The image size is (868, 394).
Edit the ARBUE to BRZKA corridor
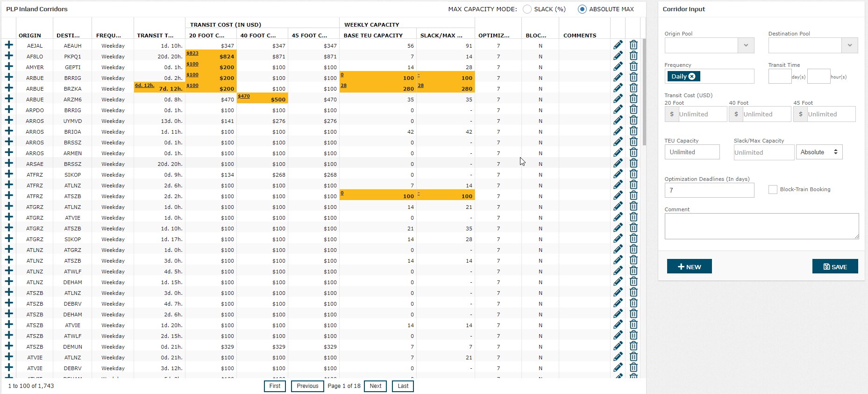click(618, 88)
